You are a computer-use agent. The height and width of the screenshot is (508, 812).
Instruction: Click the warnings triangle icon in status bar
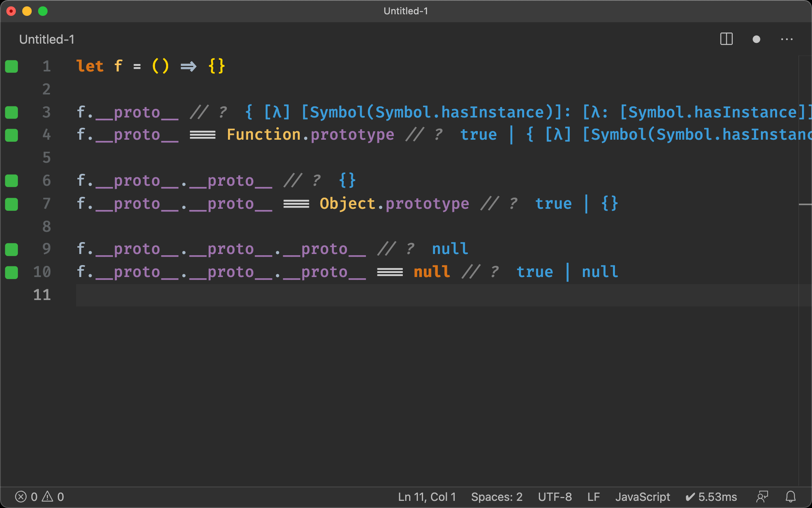pos(48,496)
